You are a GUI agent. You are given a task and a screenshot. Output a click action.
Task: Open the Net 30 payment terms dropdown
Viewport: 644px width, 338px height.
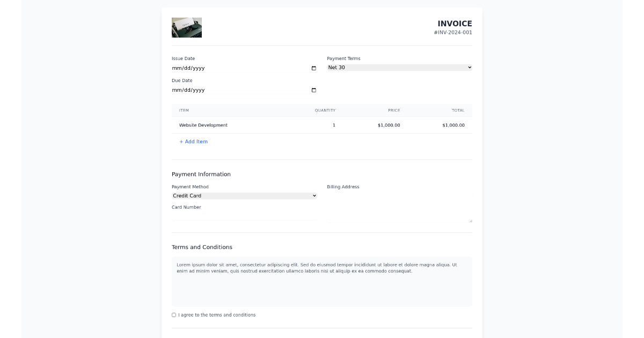point(399,67)
